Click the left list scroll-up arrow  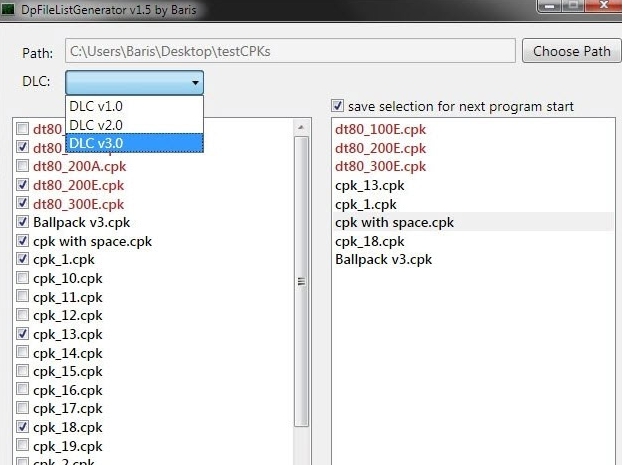[x=301, y=128]
